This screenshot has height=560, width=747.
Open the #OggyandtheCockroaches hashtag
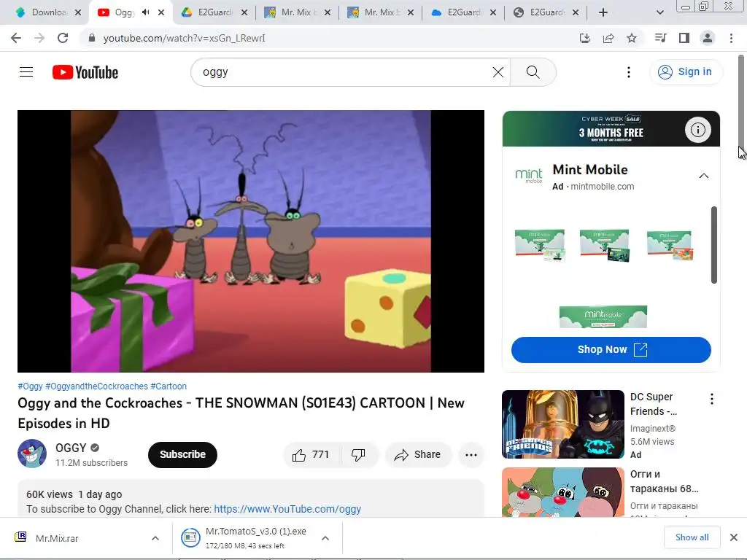click(97, 386)
